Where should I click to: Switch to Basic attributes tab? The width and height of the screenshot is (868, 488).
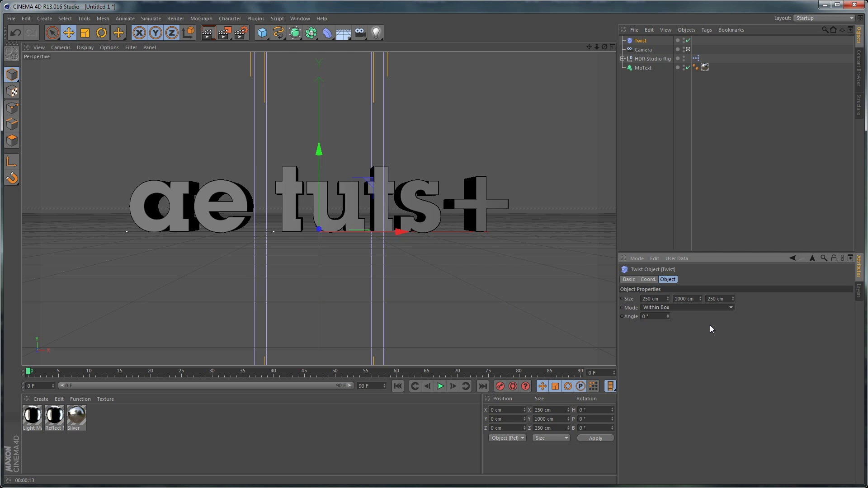pyautogui.click(x=629, y=279)
